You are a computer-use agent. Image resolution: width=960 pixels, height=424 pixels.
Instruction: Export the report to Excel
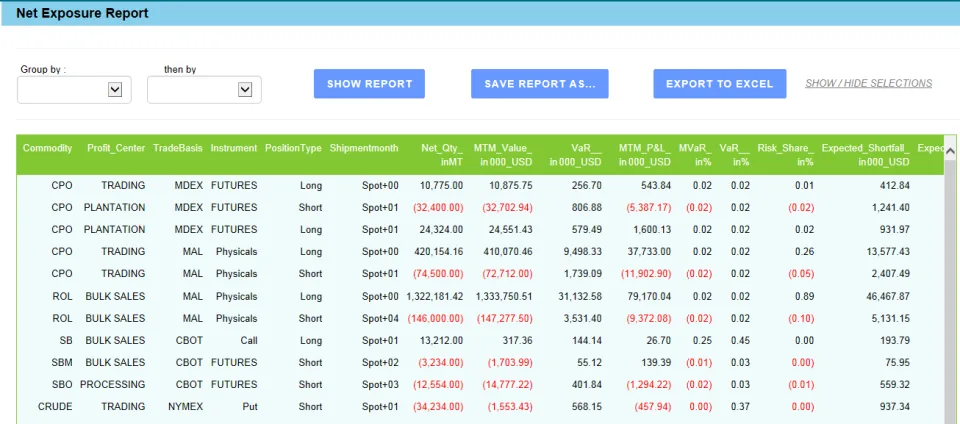tap(719, 84)
